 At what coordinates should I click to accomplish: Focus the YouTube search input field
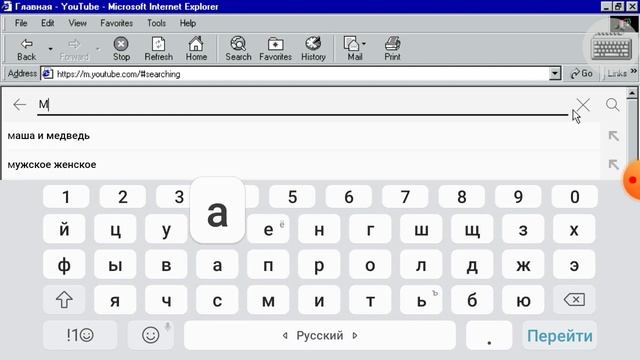click(x=302, y=104)
